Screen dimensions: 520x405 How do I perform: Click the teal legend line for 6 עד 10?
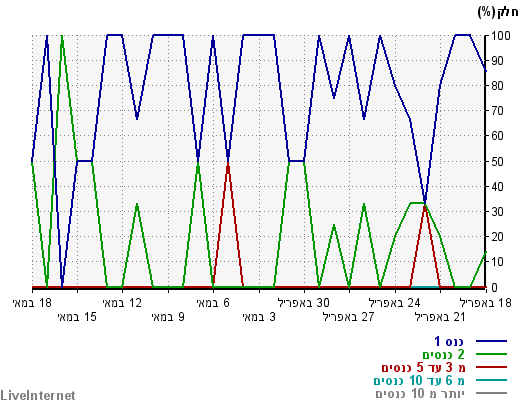pyautogui.click(x=491, y=380)
